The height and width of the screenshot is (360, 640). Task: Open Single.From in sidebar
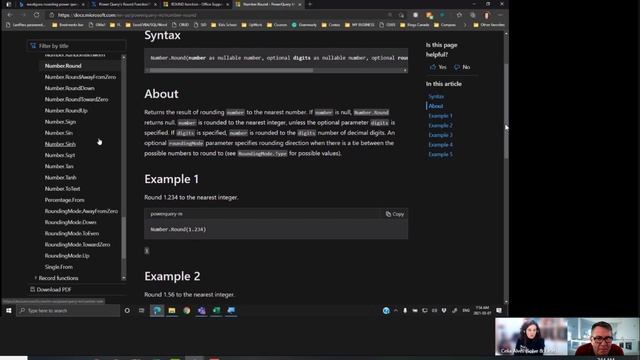(59, 267)
